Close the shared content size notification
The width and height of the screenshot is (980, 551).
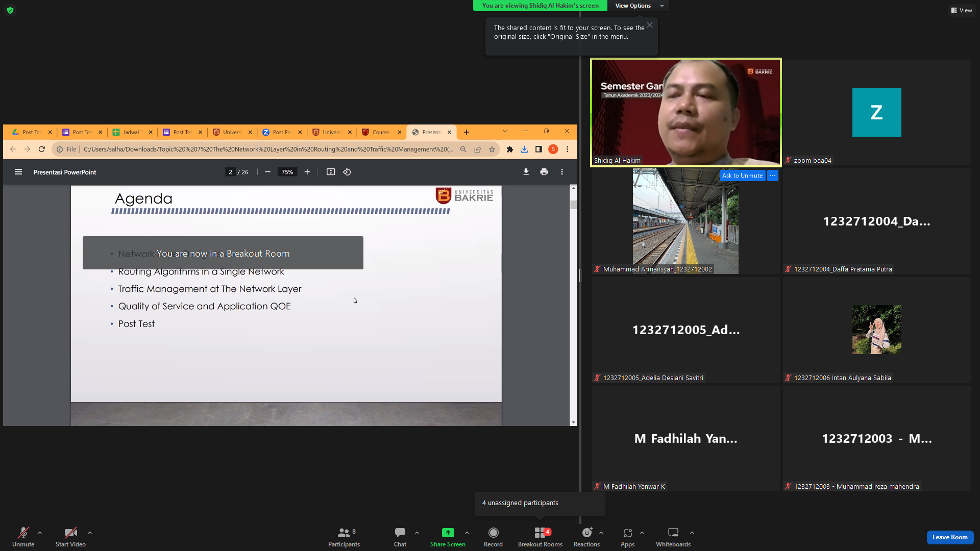click(x=650, y=25)
